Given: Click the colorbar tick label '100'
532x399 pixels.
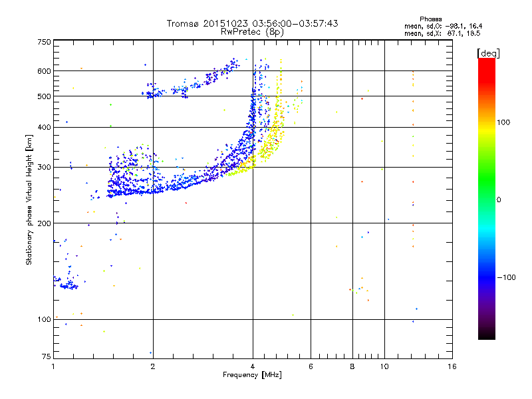Looking at the screenshot, I should pos(503,122).
